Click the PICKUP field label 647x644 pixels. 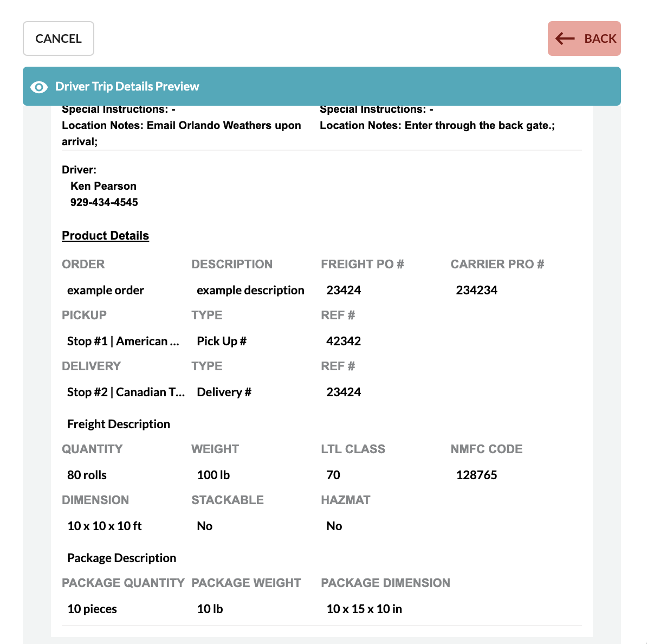point(84,315)
